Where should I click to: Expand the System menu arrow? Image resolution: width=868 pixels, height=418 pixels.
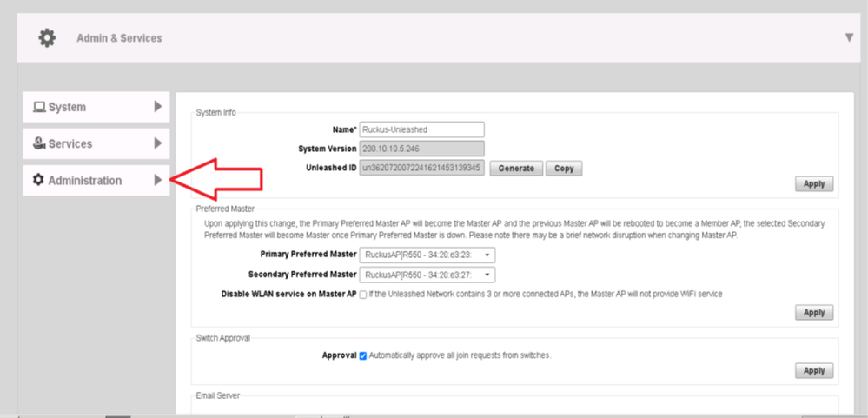(157, 107)
